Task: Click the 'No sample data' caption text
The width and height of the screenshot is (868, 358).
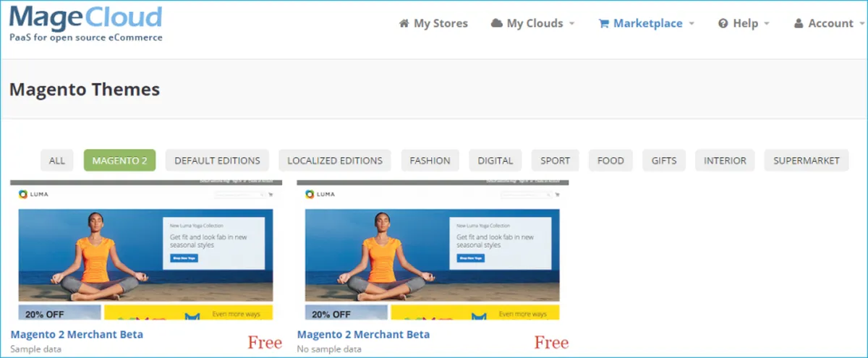Action: [x=329, y=349]
